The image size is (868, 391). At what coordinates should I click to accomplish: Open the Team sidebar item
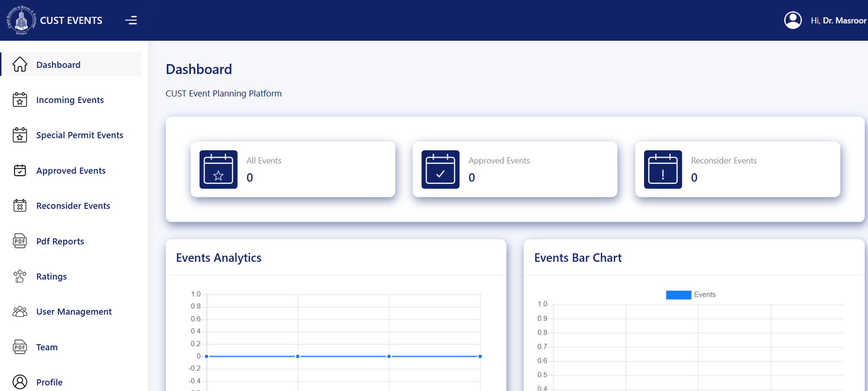47,347
